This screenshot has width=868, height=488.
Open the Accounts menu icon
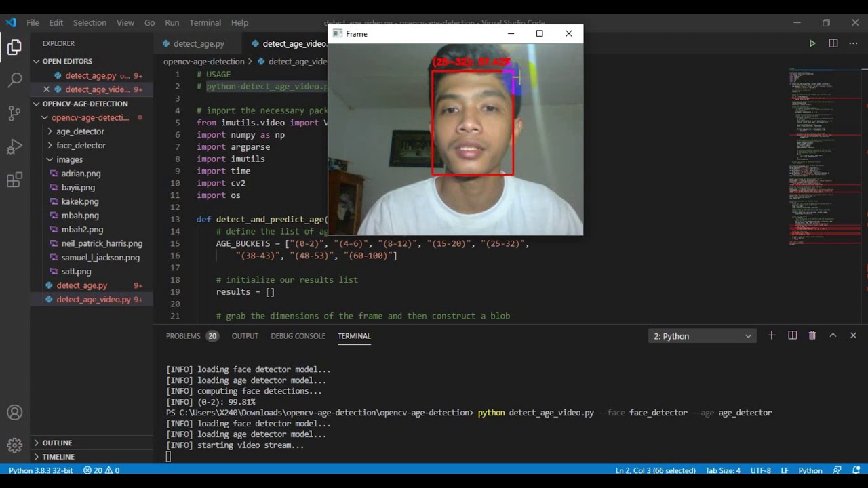[14, 412]
